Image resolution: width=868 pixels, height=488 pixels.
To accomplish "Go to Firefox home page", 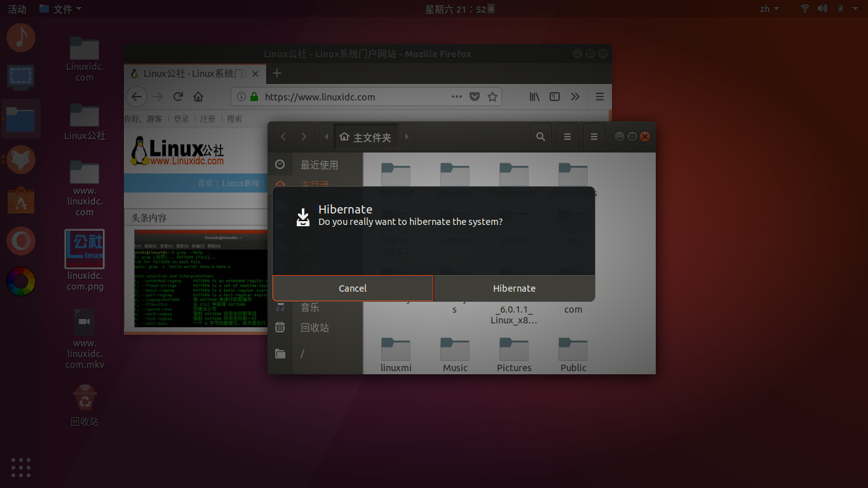I will [x=198, y=97].
